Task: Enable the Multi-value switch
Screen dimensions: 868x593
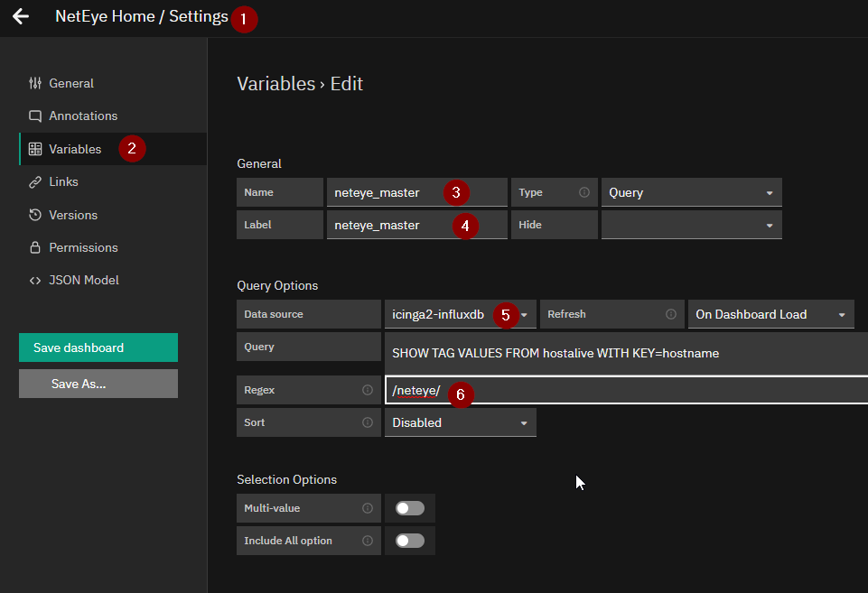Action: click(410, 508)
